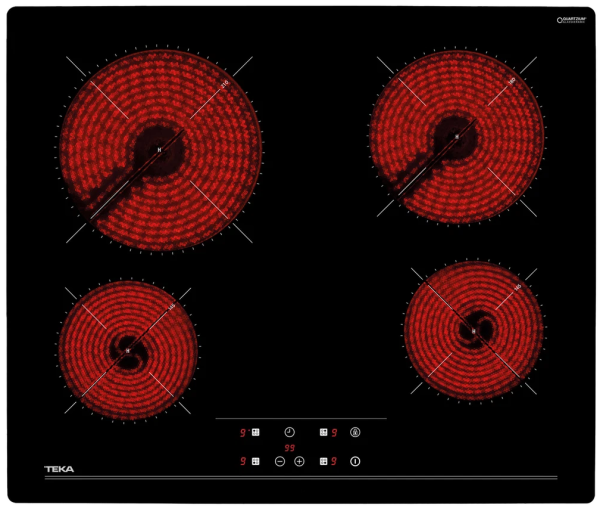This screenshot has width=600, height=508.
Task: Select the front-right zone selector icon
Action: point(323,461)
